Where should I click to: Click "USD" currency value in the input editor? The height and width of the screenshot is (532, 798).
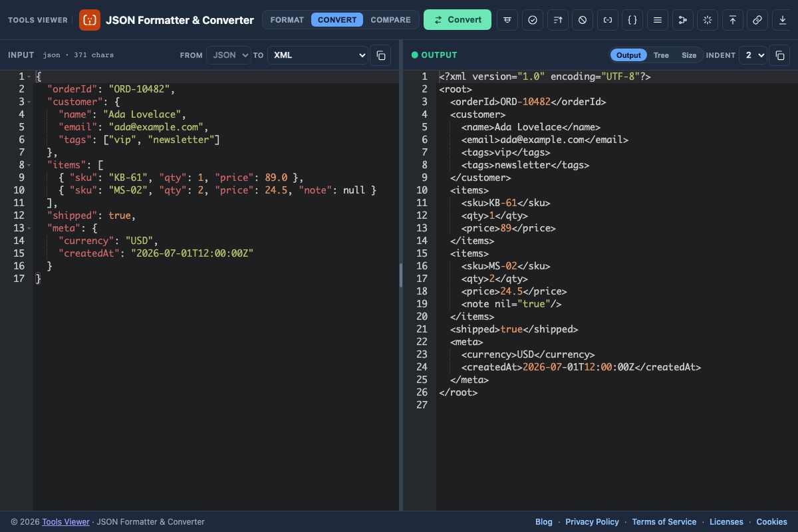[x=139, y=241]
